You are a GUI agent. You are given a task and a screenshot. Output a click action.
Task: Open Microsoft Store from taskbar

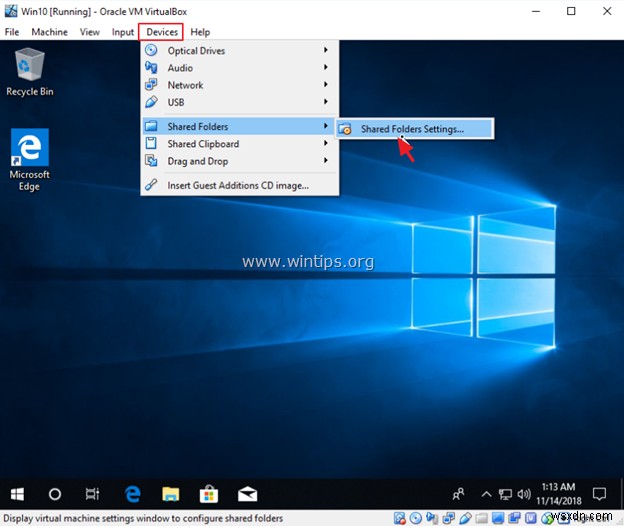tap(209, 494)
